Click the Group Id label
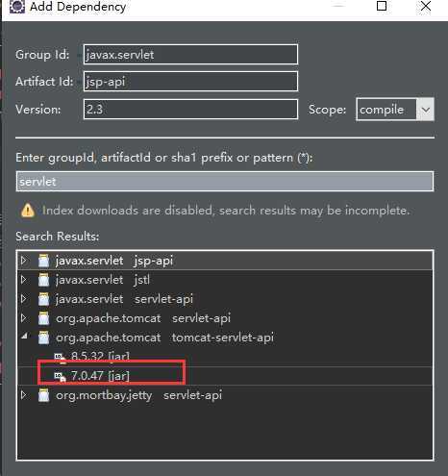Image resolution: width=448 pixels, height=476 pixels. tap(42, 55)
